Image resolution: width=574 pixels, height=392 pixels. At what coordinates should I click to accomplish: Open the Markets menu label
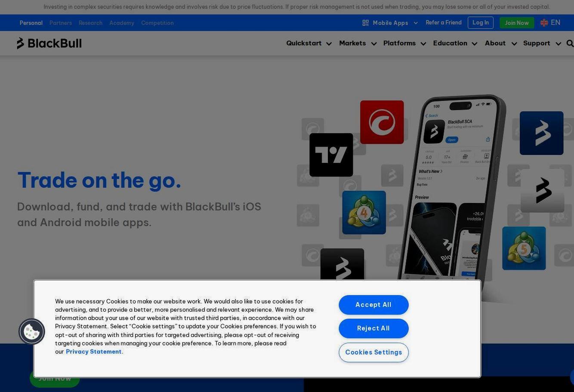pos(352,43)
